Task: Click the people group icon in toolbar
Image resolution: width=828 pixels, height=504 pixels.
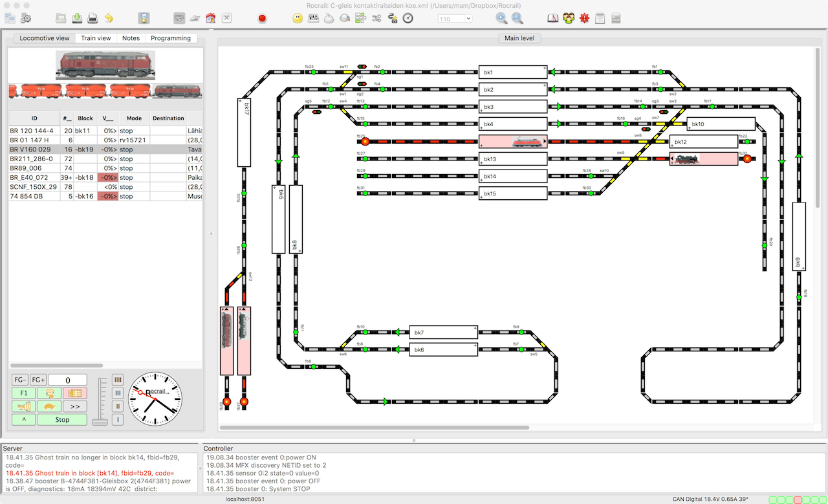Action: point(569,18)
